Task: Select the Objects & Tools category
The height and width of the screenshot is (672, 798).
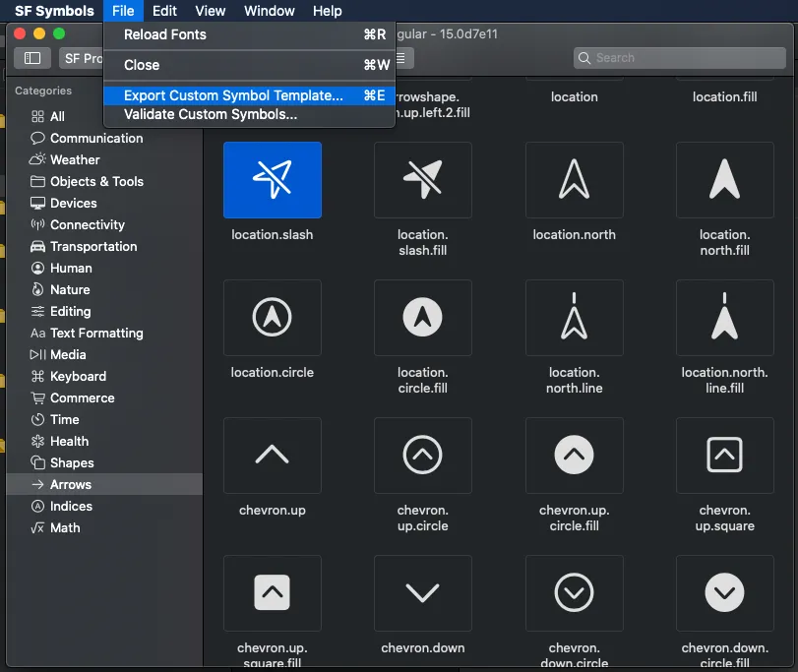Action: coord(104,182)
